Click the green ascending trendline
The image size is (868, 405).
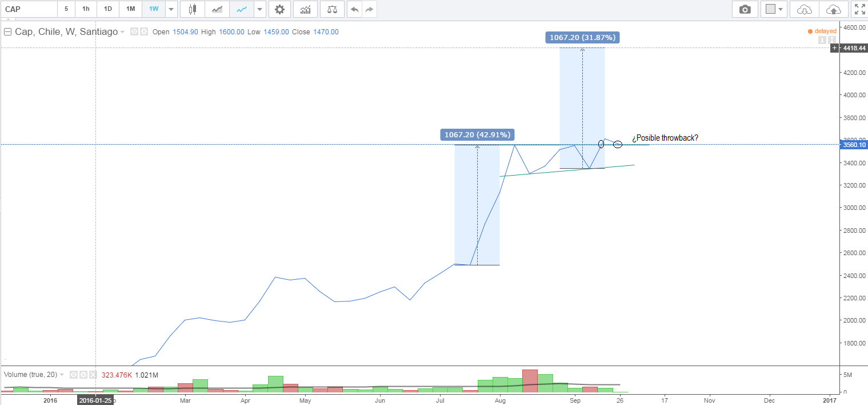(567, 171)
